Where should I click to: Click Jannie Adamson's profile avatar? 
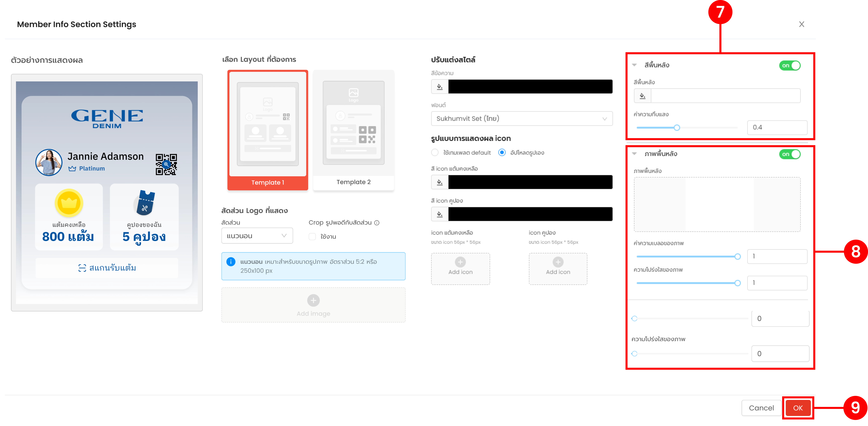(49, 162)
